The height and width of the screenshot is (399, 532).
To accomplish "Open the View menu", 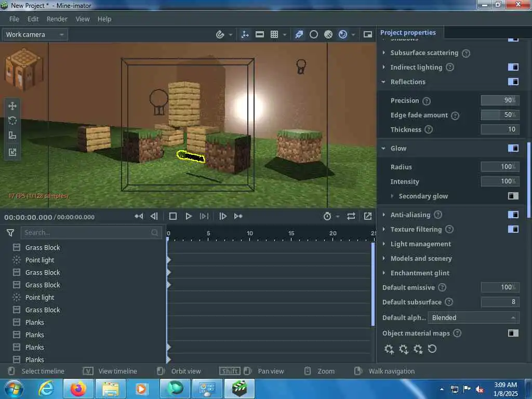I will click(83, 19).
